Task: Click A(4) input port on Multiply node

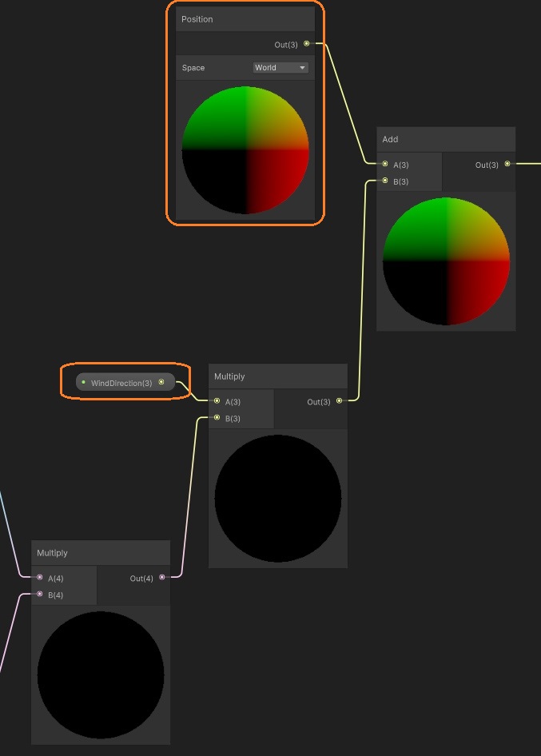Action: tap(40, 577)
